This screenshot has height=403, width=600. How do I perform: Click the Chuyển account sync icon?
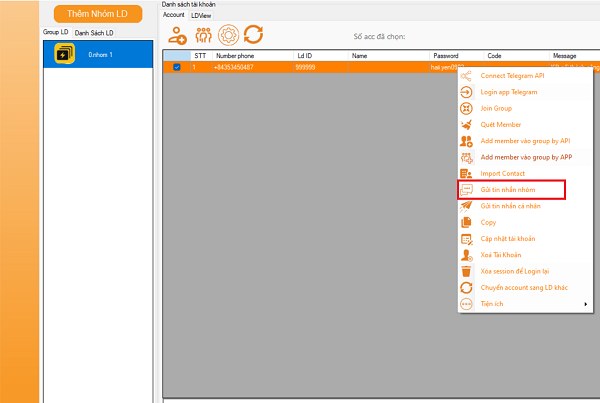tap(466, 288)
